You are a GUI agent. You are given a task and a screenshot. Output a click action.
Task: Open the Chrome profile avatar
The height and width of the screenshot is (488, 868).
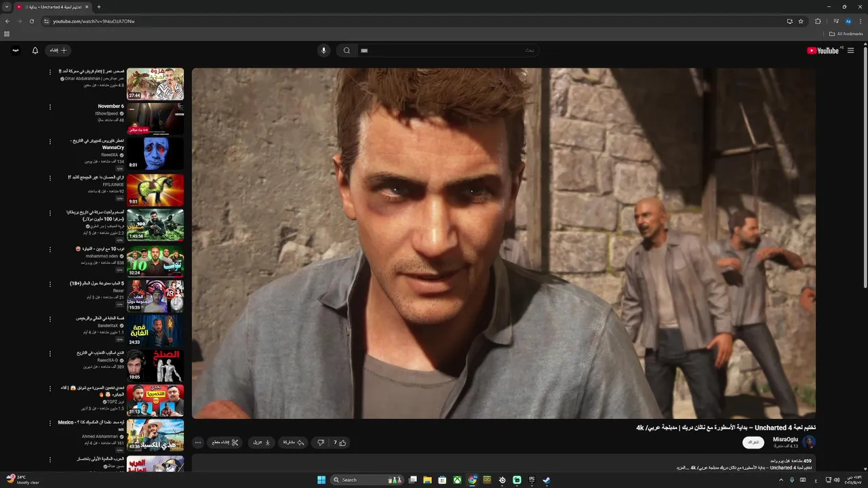pyautogui.click(x=848, y=21)
